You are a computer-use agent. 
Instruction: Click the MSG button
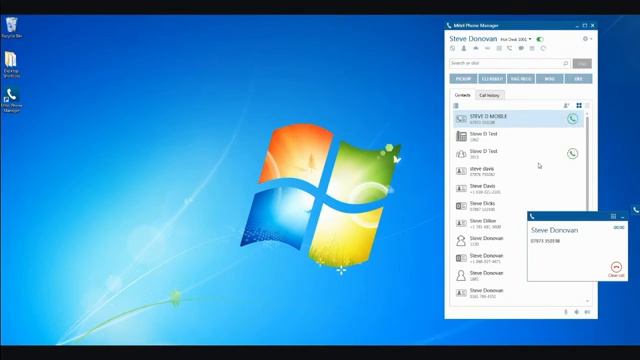[x=549, y=79]
